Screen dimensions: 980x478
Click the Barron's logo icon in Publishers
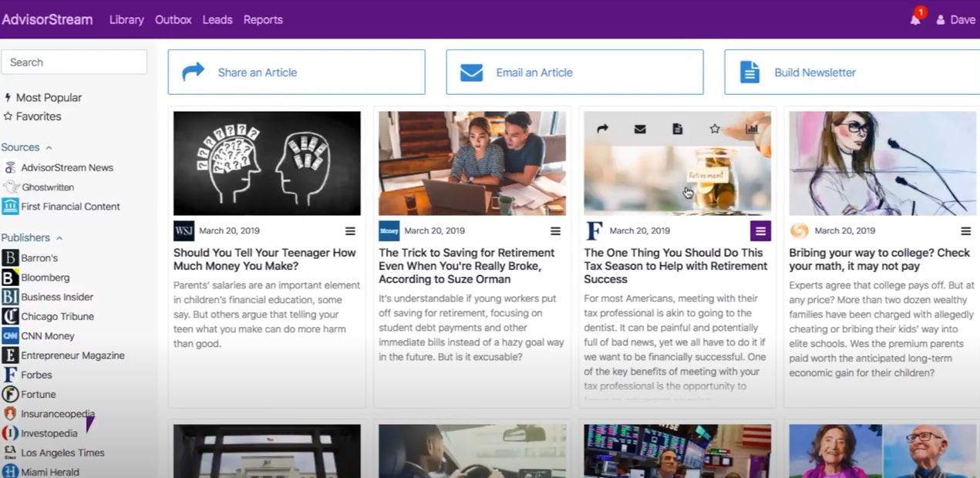10,258
